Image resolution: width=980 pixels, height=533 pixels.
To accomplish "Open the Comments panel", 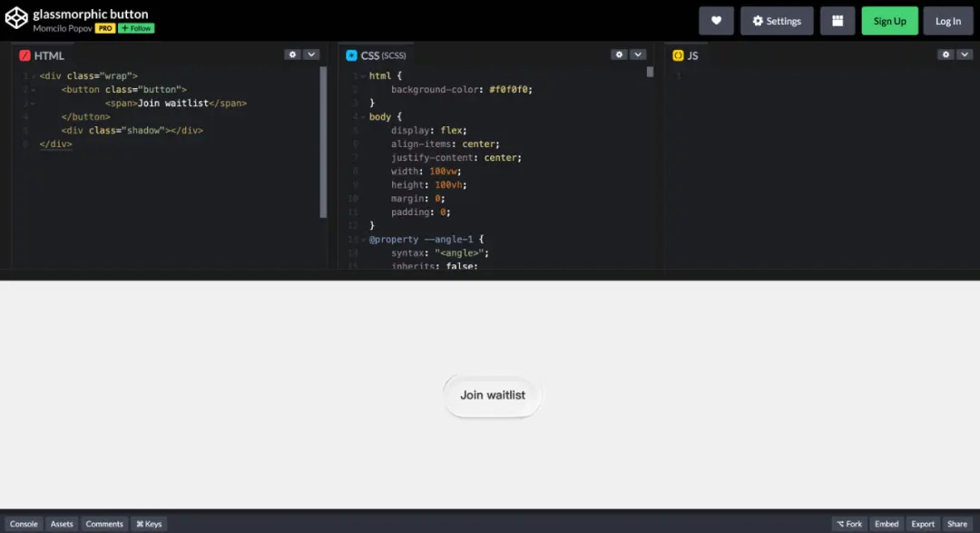I will click(x=104, y=524).
